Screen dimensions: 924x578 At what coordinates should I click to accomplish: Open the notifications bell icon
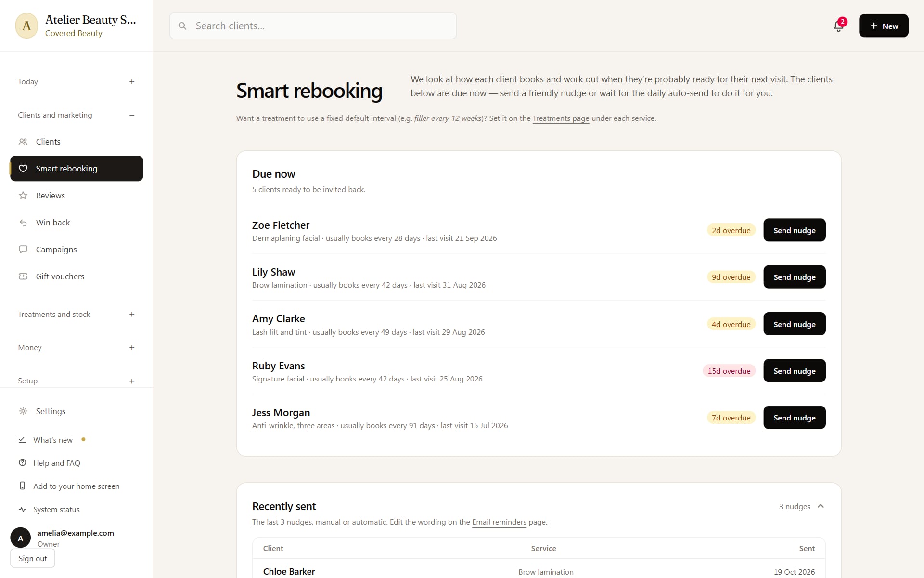click(838, 26)
